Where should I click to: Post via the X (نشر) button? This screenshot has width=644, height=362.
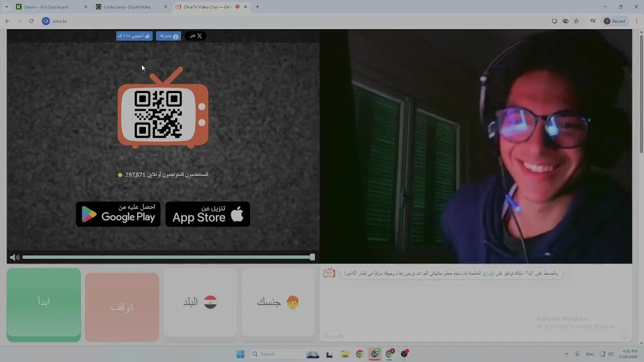(195, 36)
